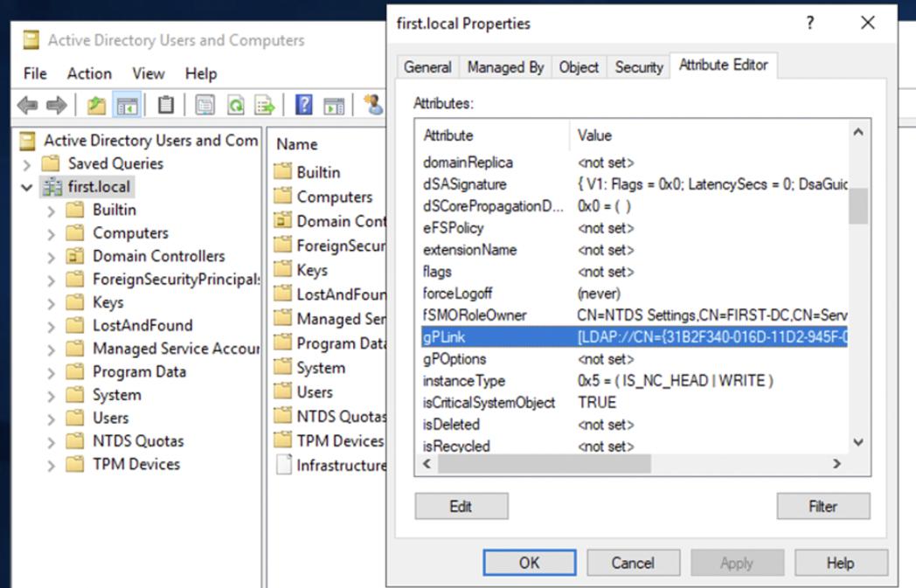Toggle the Show/Hide Console Tree icon

point(128,106)
